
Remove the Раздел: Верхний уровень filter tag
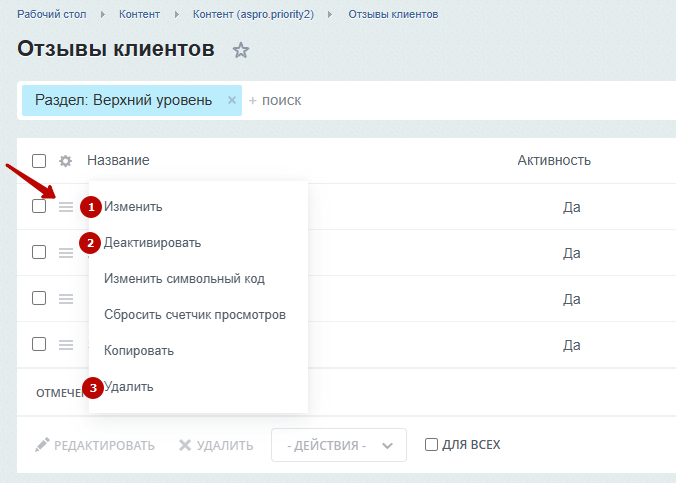click(x=232, y=100)
